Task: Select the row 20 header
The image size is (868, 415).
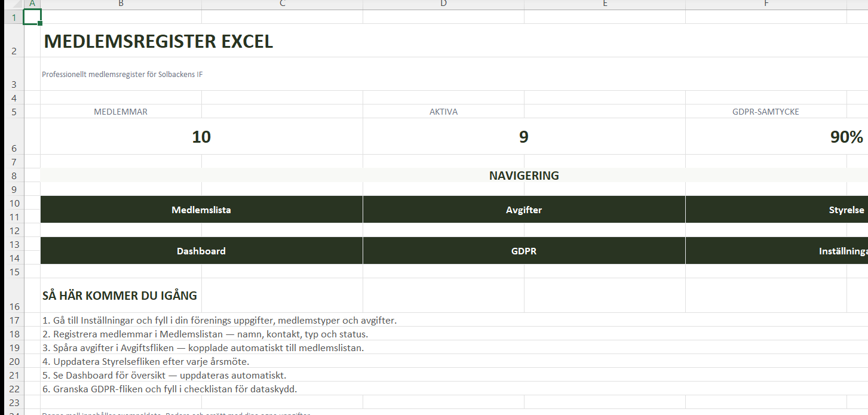Action: 13,361
